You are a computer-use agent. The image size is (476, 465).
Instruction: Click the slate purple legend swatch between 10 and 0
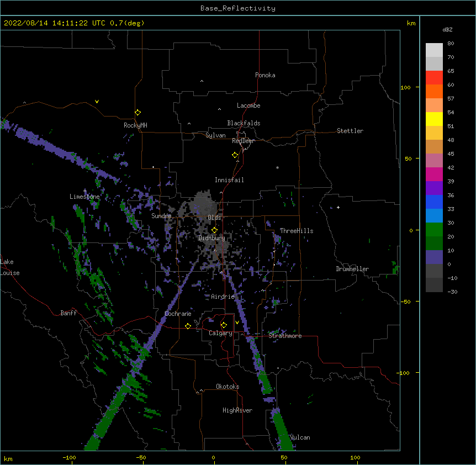pyautogui.click(x=434, y=257)
